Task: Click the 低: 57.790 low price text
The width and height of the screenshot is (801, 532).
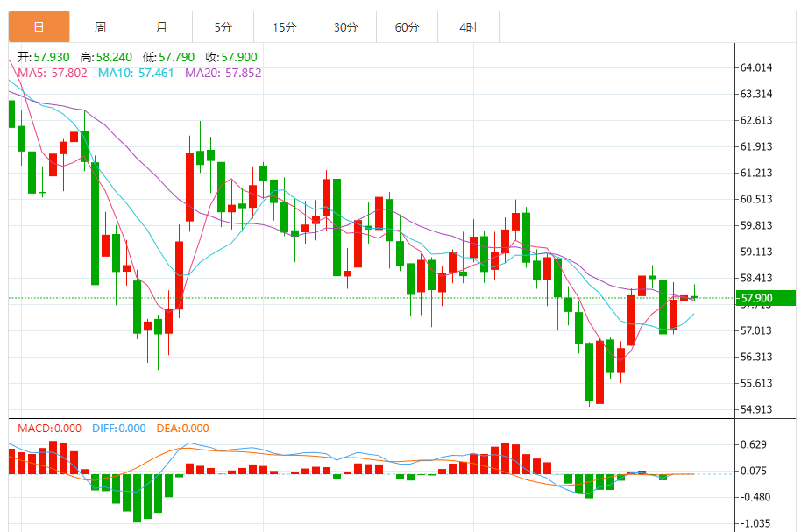Action: click(x=168, y=57)
